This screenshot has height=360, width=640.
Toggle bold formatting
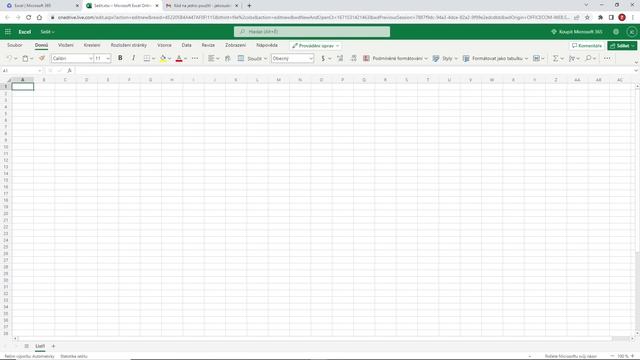coord(120,58)
